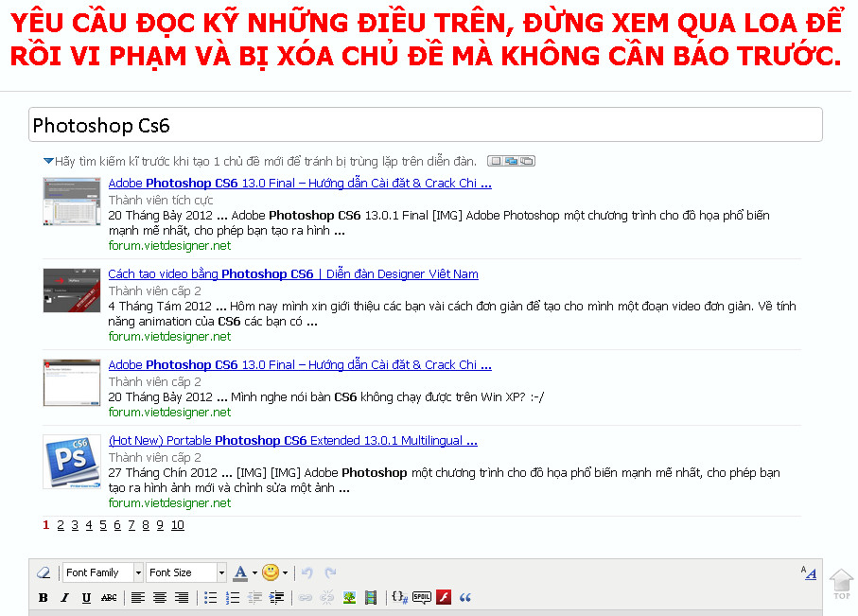Open the Font Family dropdown

103,572
